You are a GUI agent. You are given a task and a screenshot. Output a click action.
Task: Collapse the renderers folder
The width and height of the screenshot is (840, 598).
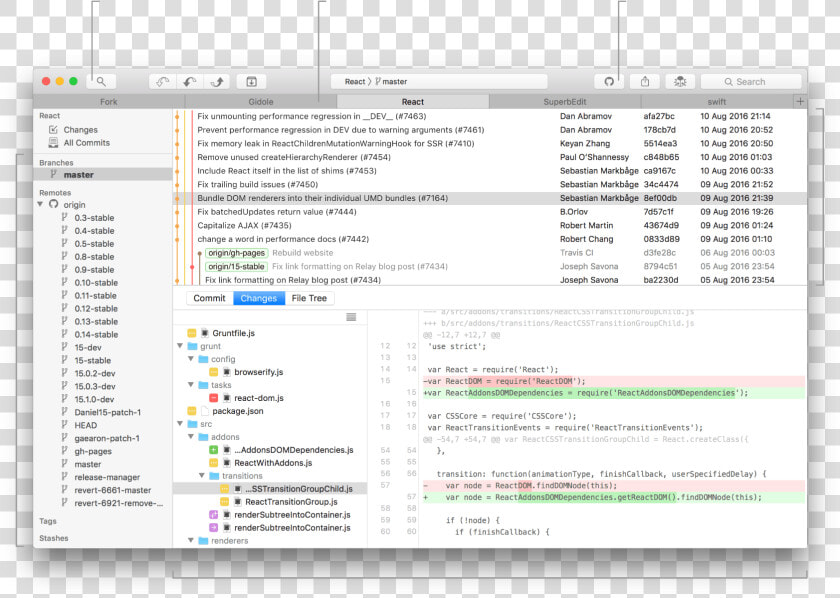(191, 541)
